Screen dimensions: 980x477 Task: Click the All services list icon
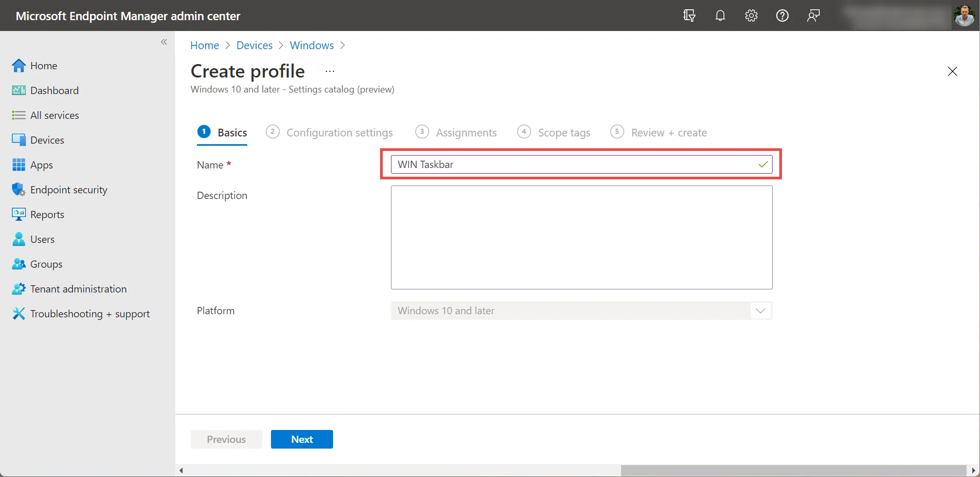[19, 115]
